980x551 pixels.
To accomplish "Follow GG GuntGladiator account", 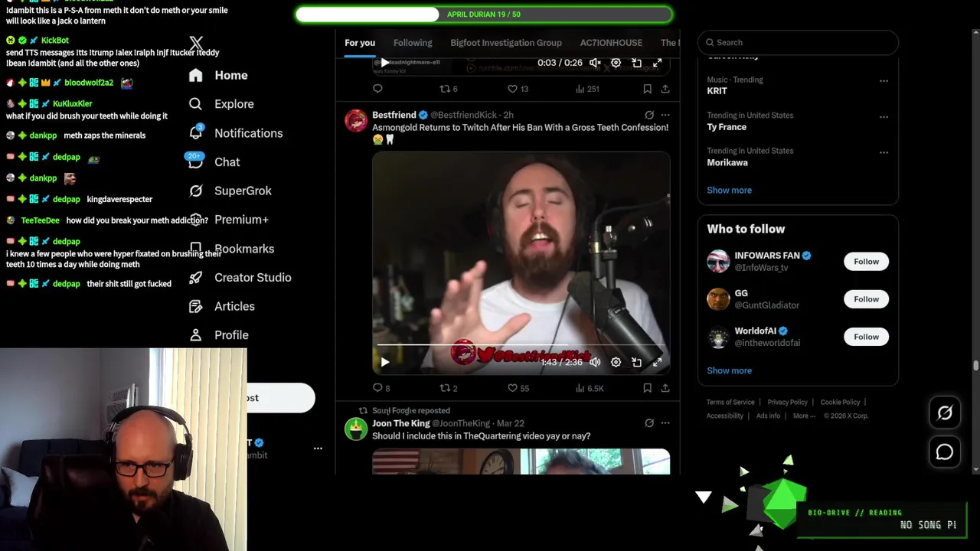I will click(866, 299).
